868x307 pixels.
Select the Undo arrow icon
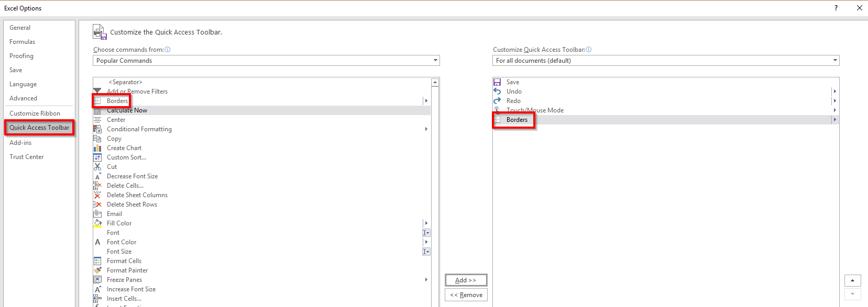(x=497, y=92)
